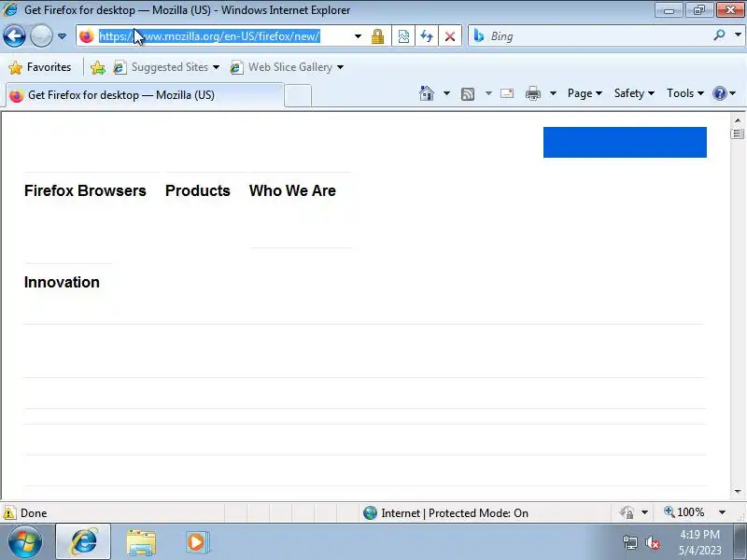747x560 pixels.
Task: Expand the zoom level dropdown arrow
Action: (722, 512)
